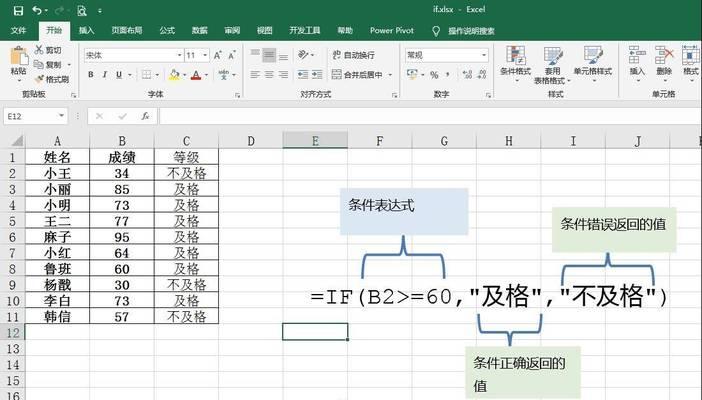Image resolution: width=702 pixels, height=400 pixels.
Task: Increase font size with larger A icon
Action: tap(218, 56)
